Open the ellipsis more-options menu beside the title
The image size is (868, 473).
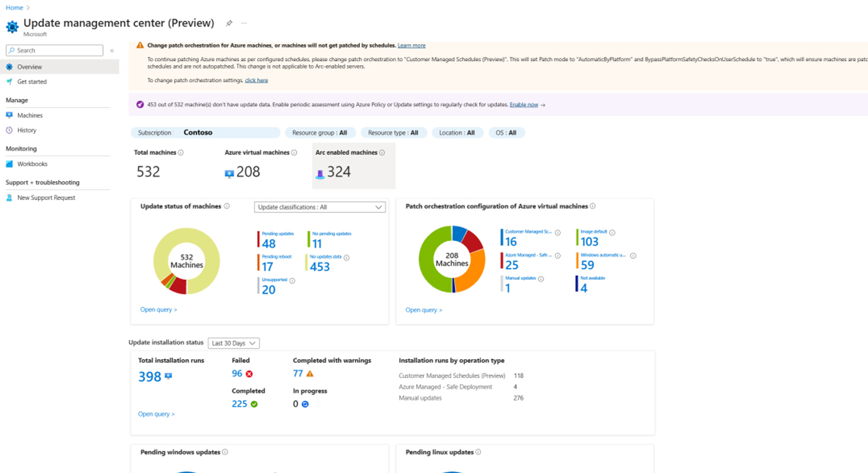[244, 23]
